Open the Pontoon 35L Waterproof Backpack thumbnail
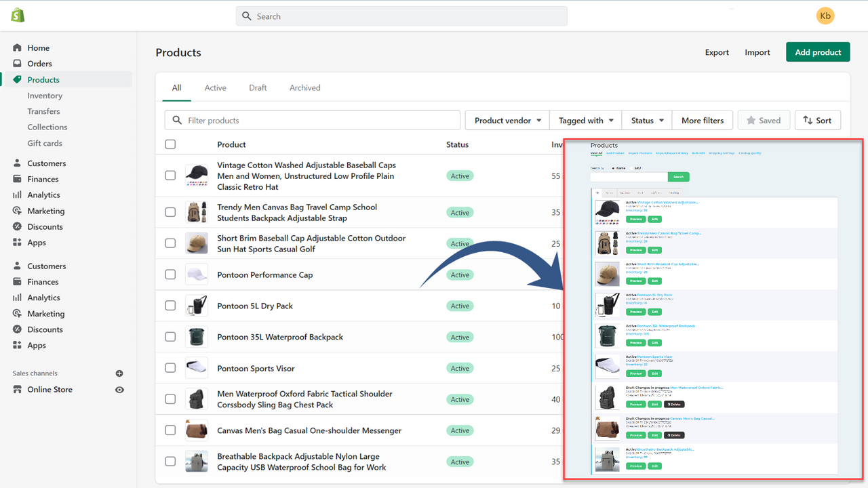 197,337
